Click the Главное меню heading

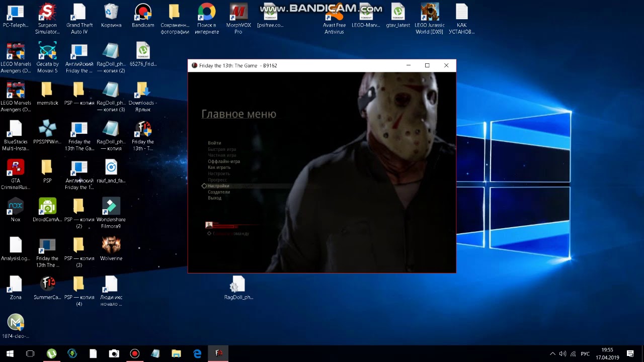point(238,114)
